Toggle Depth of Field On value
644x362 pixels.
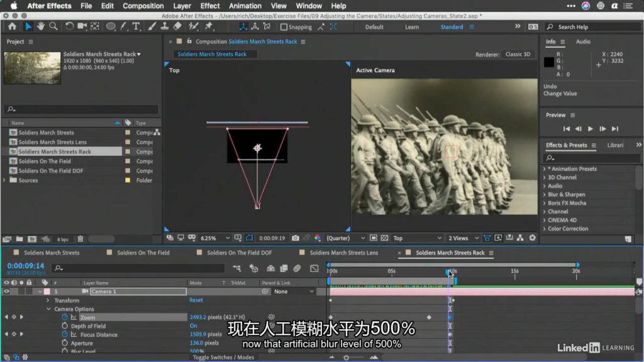(193, 326)
